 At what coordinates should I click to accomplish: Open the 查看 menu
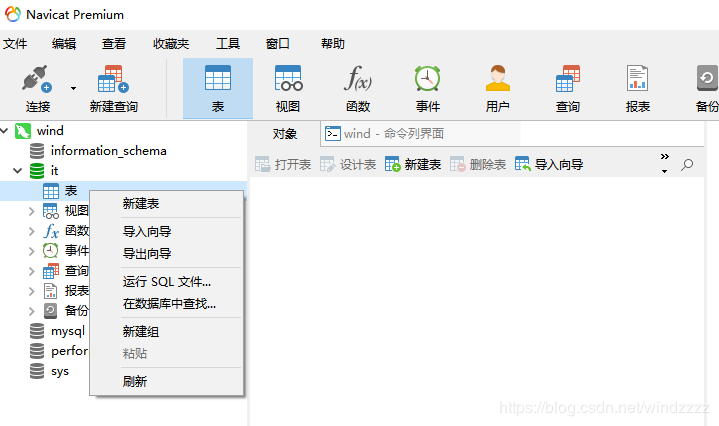pos(114,44)
